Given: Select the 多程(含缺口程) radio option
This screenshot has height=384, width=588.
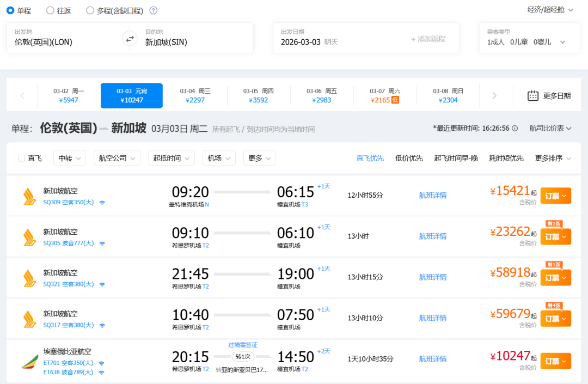Looking at the screenshot, I should 90,10.
